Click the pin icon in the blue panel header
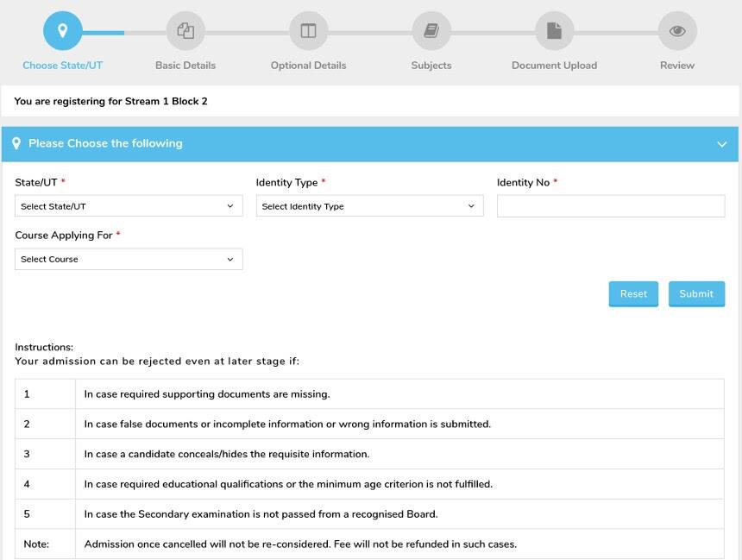 click(x=16, y=144)
